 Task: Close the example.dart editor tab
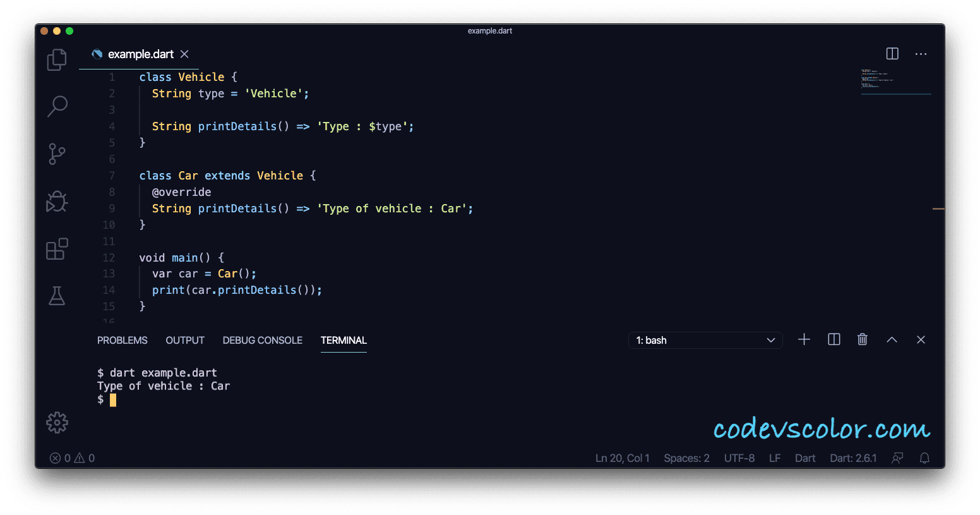[184, 54]
